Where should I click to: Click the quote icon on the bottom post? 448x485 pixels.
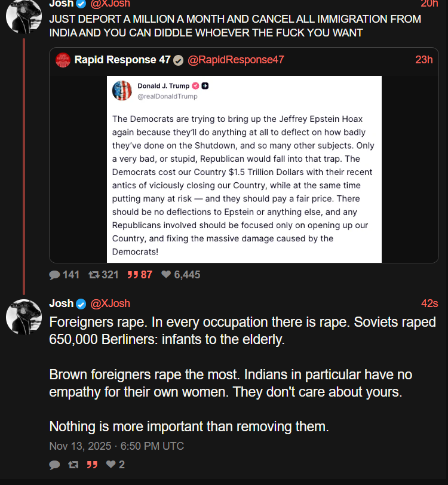pyautogui.click(x=92, y=465)
